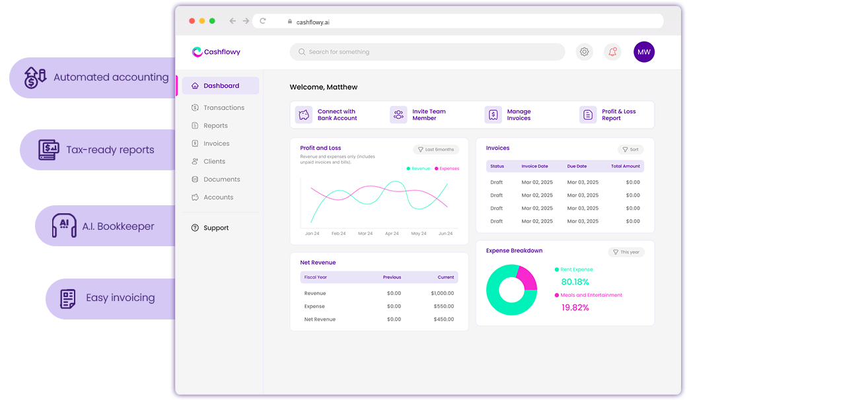The image size is (868, 400).
Task: Click the Automated accounting feature button
Action: click(x=93, y=77)
